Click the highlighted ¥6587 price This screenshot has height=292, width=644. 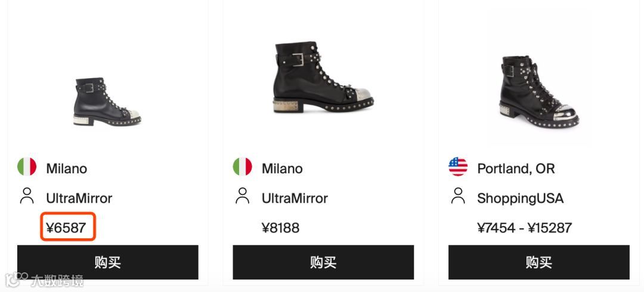click(66, 228)
